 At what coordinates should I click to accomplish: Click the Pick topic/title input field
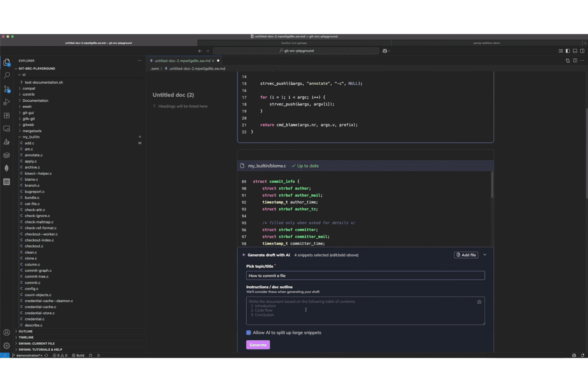[365, 276]
